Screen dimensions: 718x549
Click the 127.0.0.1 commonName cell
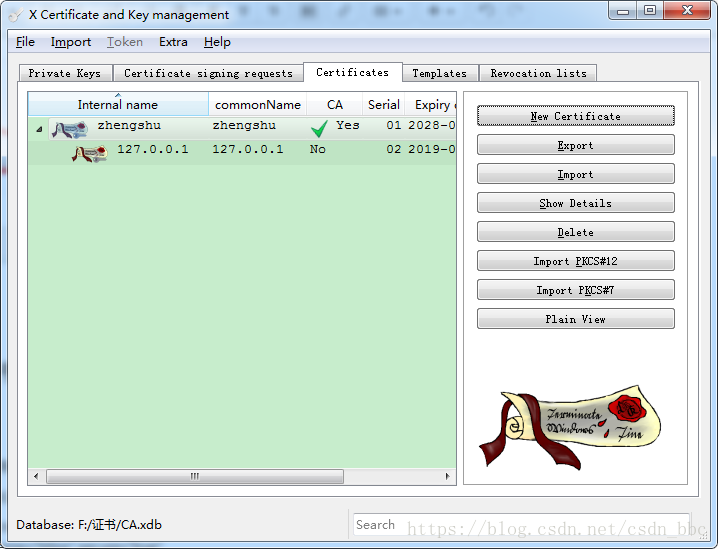tap(248, 149)
